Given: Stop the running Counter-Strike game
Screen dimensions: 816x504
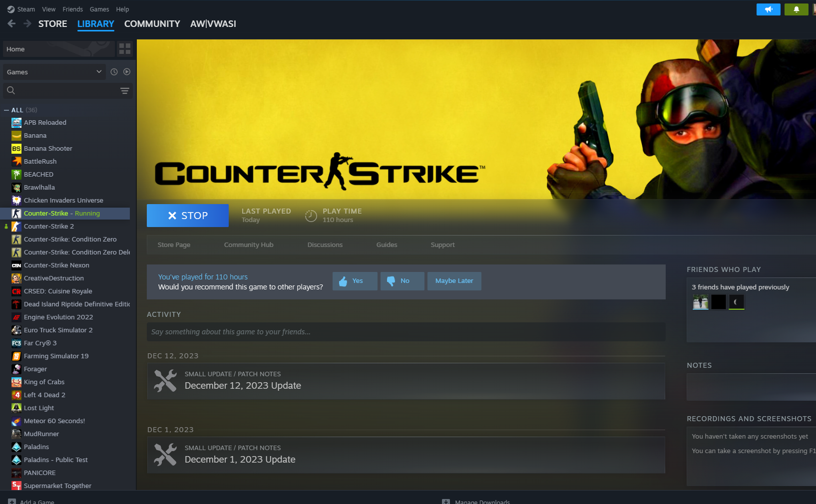Looking at the screenshot, I should tap(188, 216).
